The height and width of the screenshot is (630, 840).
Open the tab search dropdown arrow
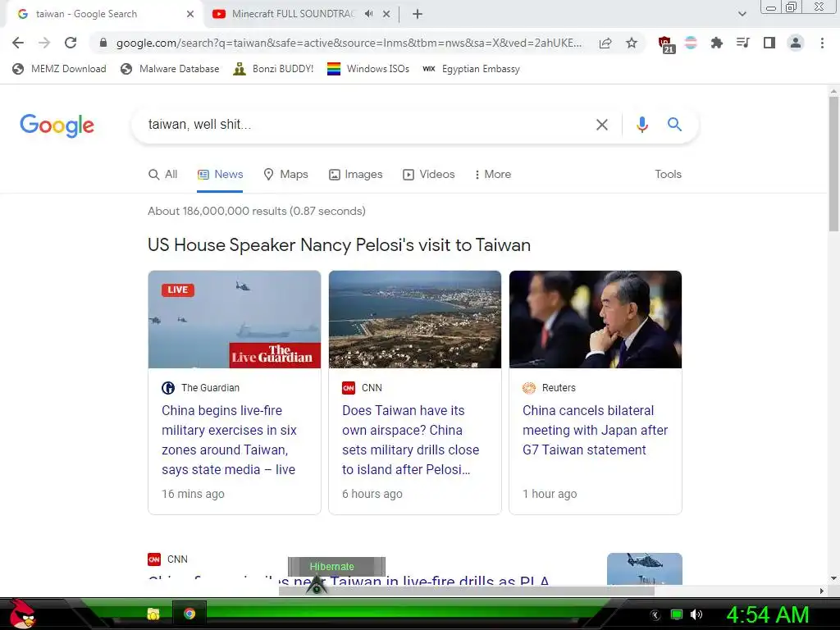tap(742, 14)
